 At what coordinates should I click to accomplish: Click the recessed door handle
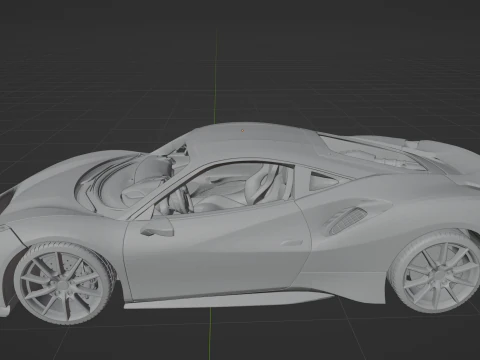pos(292,242)
